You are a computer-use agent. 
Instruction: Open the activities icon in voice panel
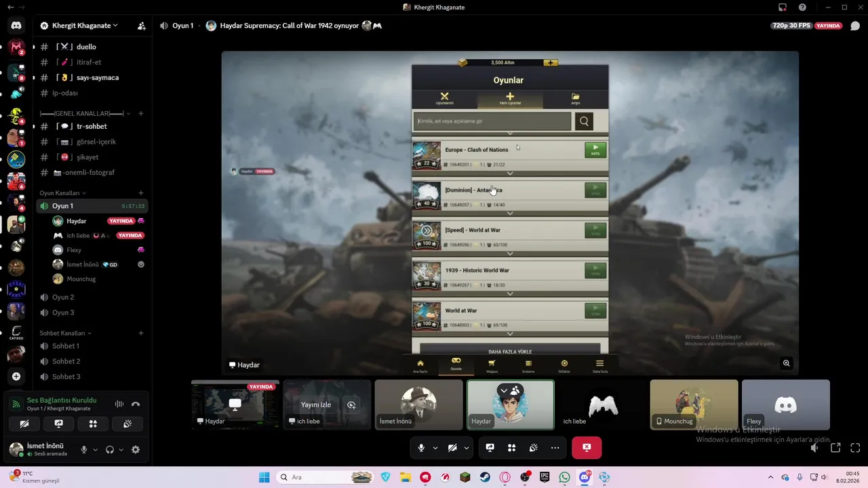pyautogui.click(x=93, y=424)
